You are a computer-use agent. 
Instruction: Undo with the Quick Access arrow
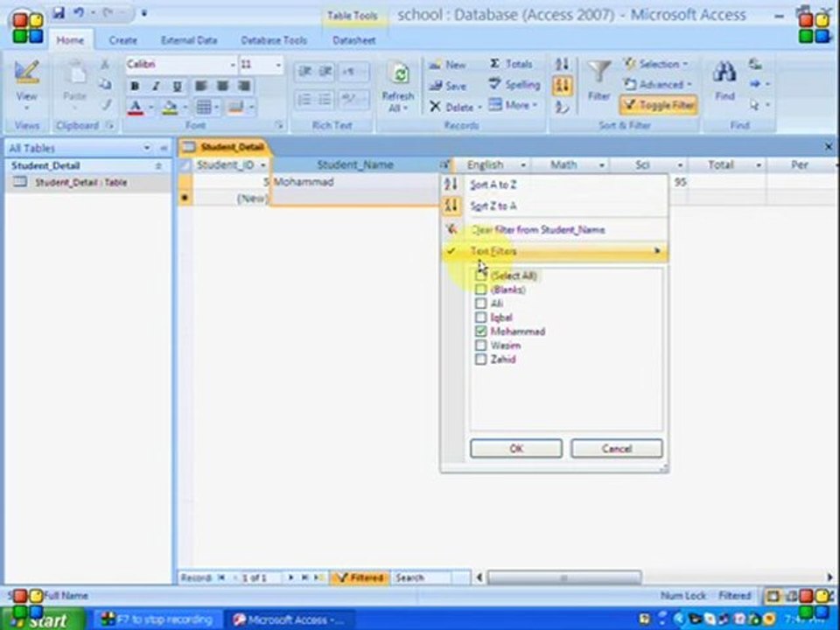80,12
